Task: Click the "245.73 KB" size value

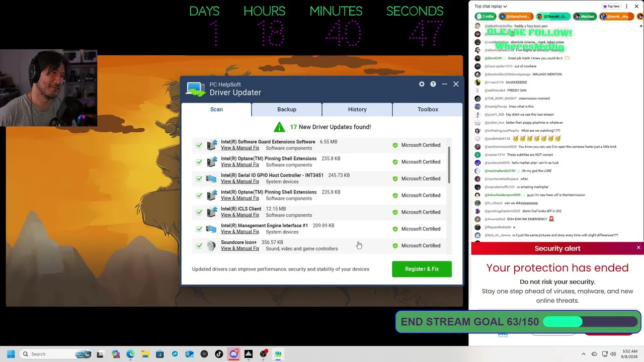Action: click(x=339, y=175)
